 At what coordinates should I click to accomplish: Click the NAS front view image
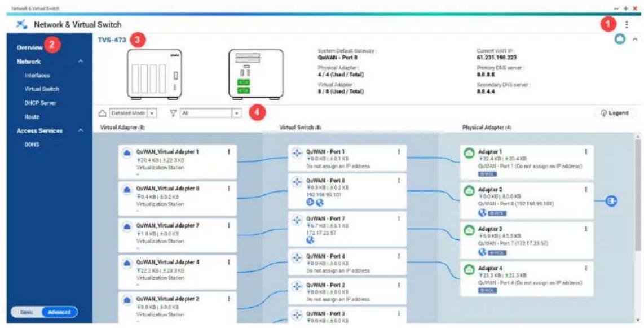[155, 74]
